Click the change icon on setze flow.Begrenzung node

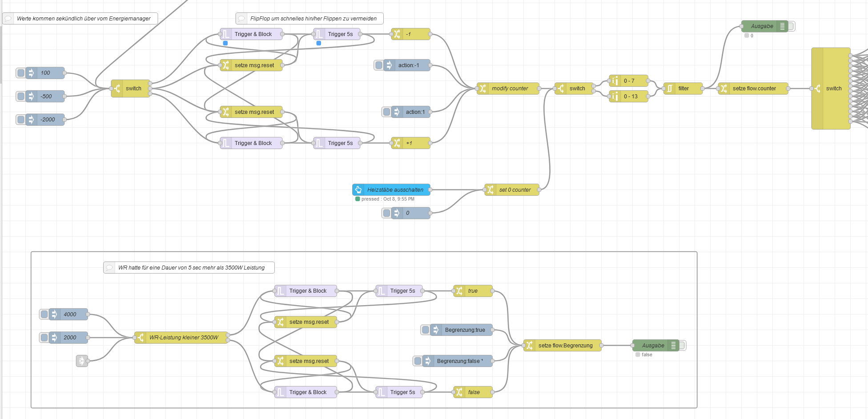(530, 346)
